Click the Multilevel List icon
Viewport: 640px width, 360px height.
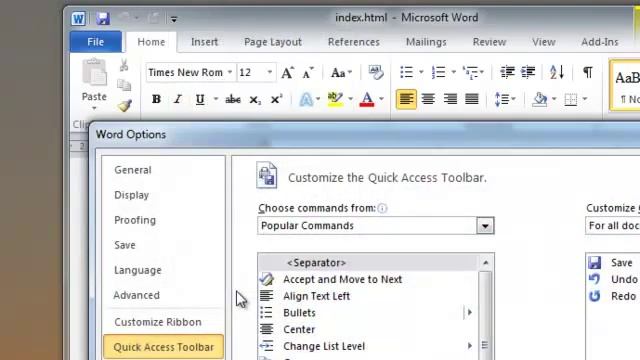click(x=470, y=72)
